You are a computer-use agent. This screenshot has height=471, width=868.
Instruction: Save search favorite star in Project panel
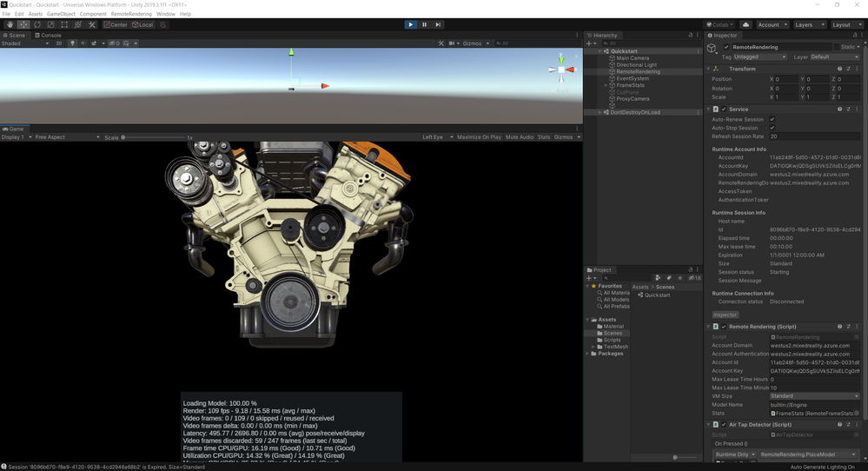click(x=679, y=278)
